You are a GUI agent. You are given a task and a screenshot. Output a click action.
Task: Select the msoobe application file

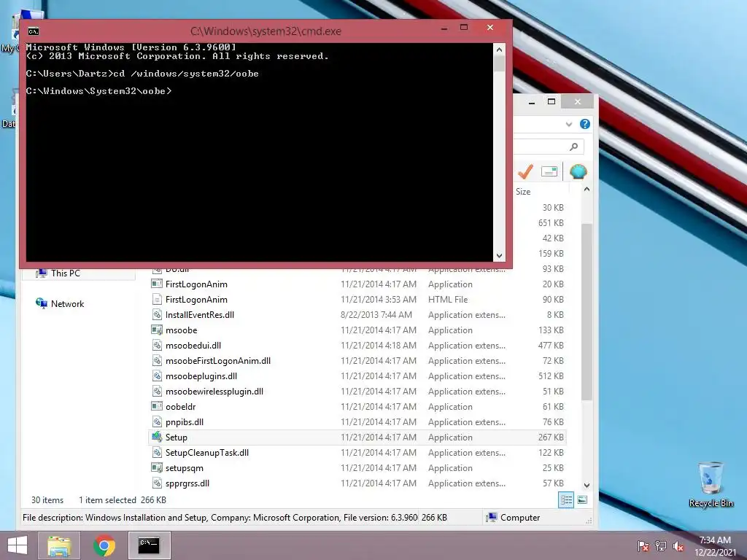click(357, 330)
